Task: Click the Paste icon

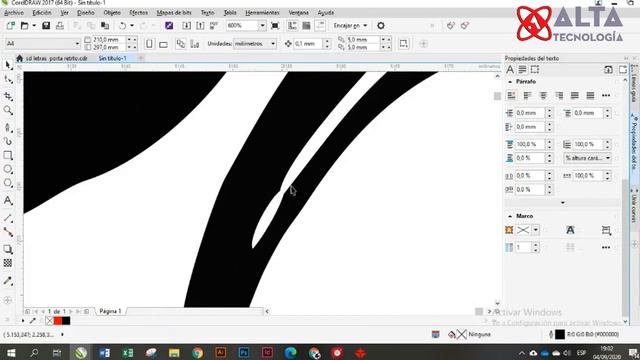Action: (x=105, y=26)
